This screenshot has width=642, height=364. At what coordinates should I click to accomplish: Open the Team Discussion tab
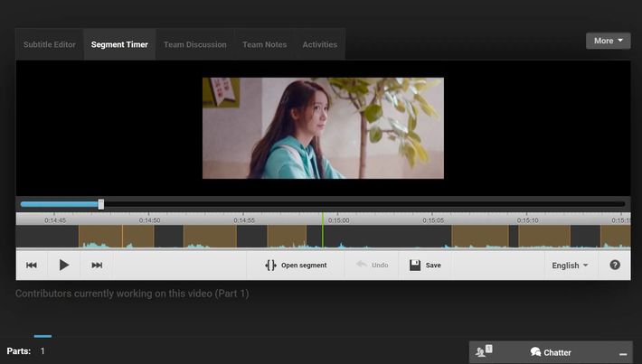194,44
